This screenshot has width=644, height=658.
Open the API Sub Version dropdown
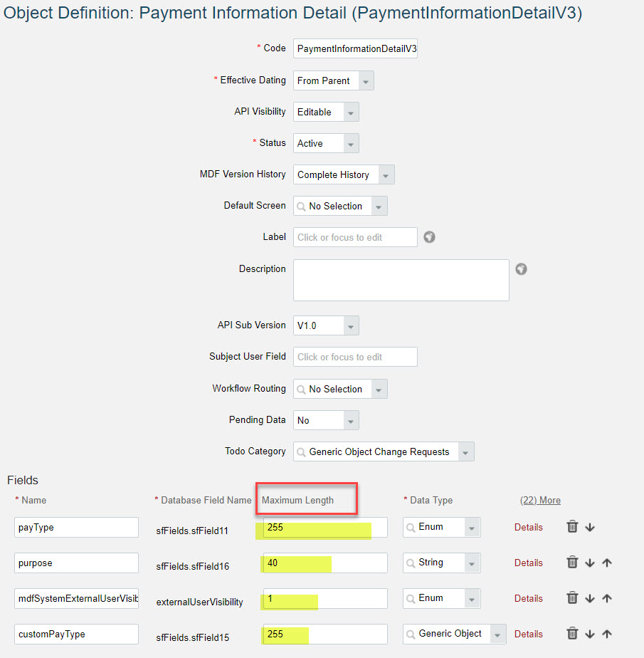pyautogui.click(x=351, y=326)
